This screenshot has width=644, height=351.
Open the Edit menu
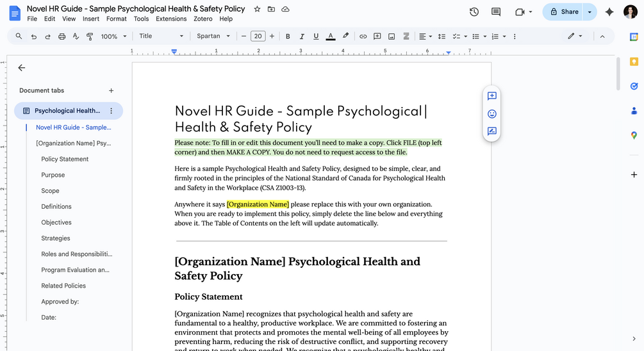[50, 19]
